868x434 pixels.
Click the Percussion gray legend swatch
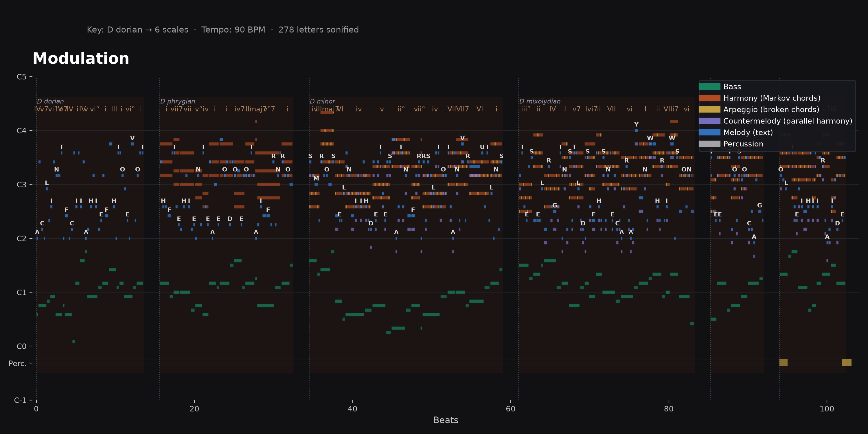point(709,144)
